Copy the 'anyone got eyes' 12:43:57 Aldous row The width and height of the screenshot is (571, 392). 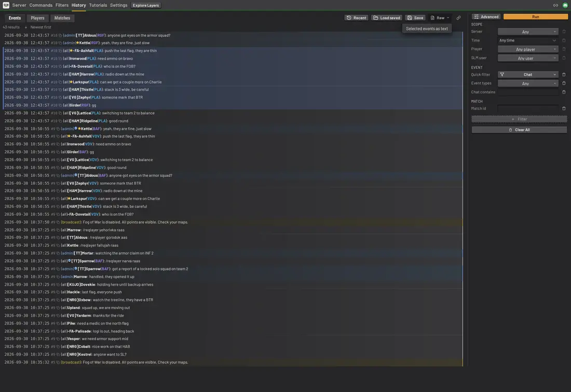click(60, 35)
